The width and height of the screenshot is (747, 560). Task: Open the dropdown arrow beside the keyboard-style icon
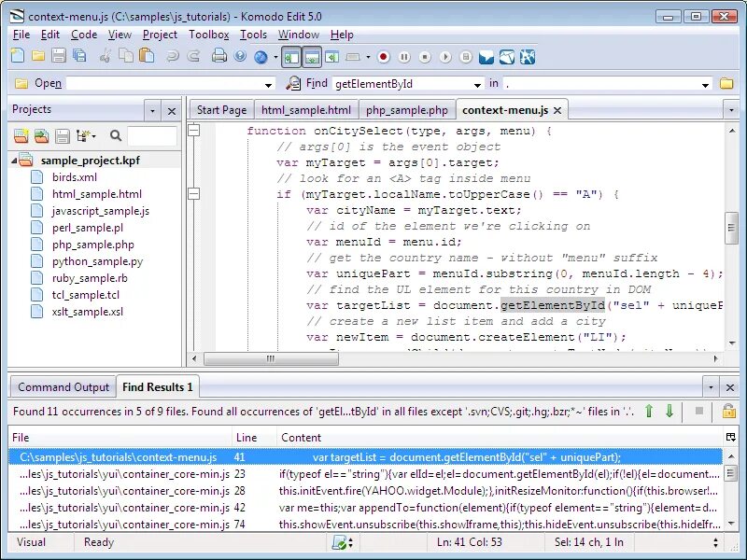(368, 57)
